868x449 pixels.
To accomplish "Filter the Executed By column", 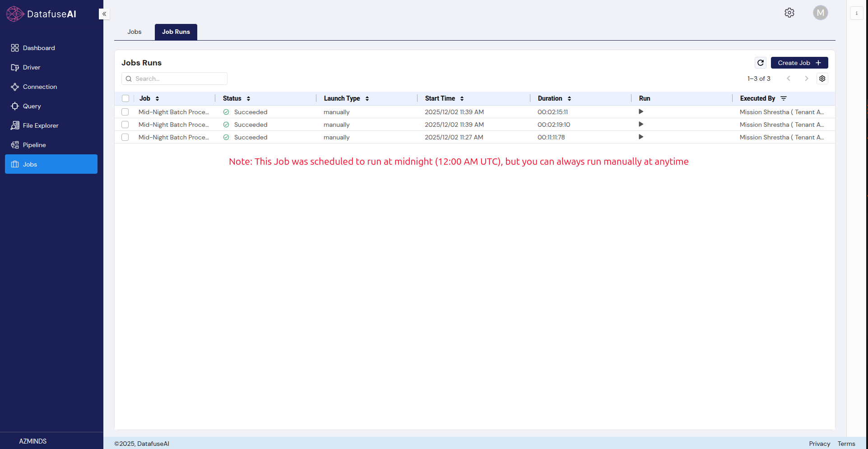I will point(784,98).
